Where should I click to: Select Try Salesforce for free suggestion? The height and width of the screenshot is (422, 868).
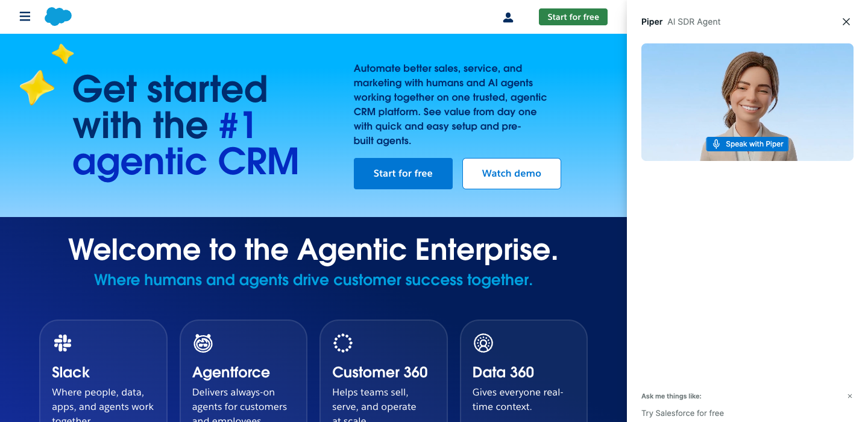pos(683,414)
